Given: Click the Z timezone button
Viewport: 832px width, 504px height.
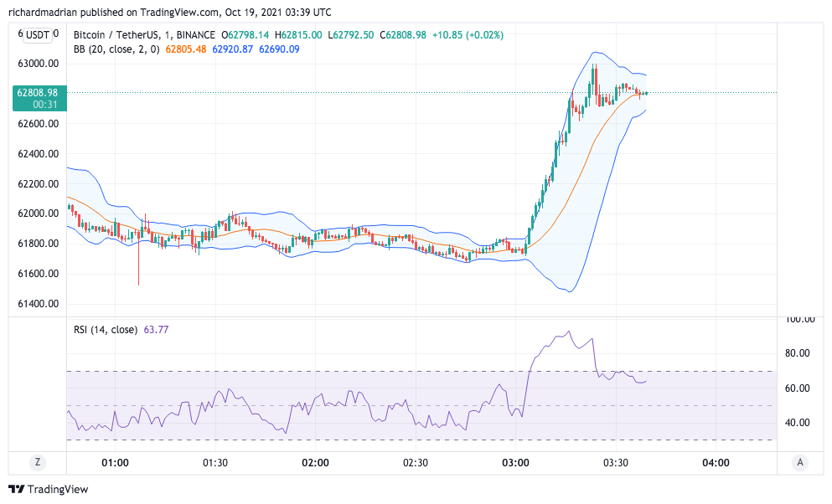Looking at the screenshot, I should pyautogui.click(x=37, y=463).
